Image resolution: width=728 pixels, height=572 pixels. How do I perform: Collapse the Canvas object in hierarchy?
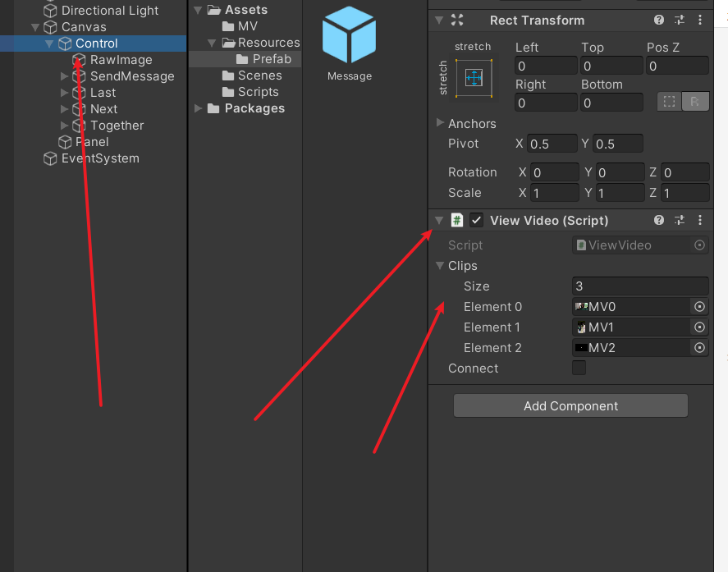[x=35, y=27]
